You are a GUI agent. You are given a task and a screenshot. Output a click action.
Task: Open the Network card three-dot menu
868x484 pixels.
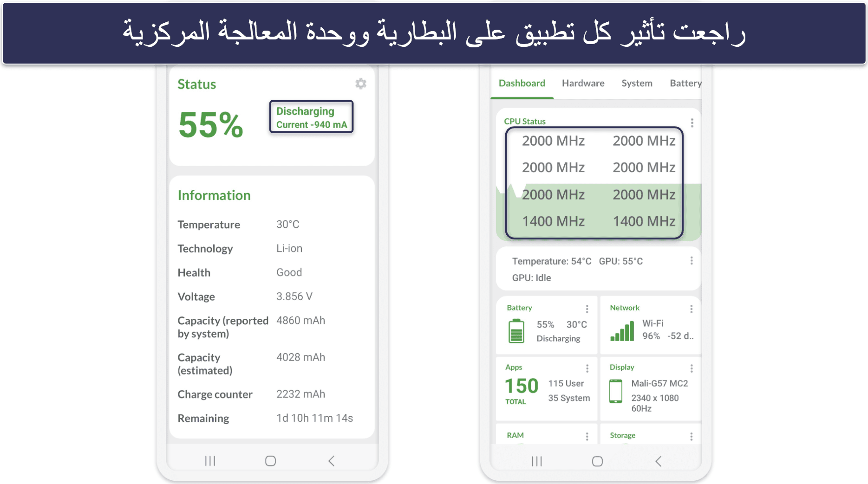692,309
